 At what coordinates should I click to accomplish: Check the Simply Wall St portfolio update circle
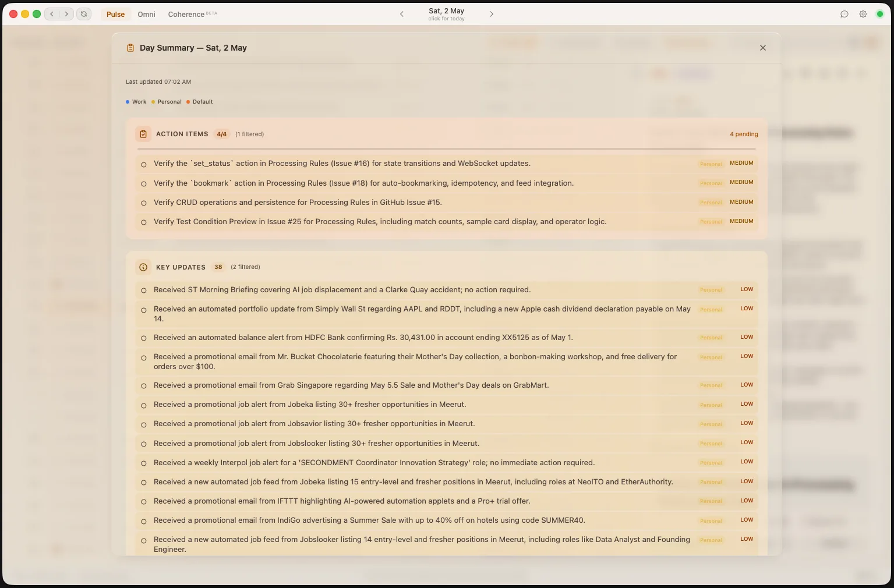(x=144, y=310)
